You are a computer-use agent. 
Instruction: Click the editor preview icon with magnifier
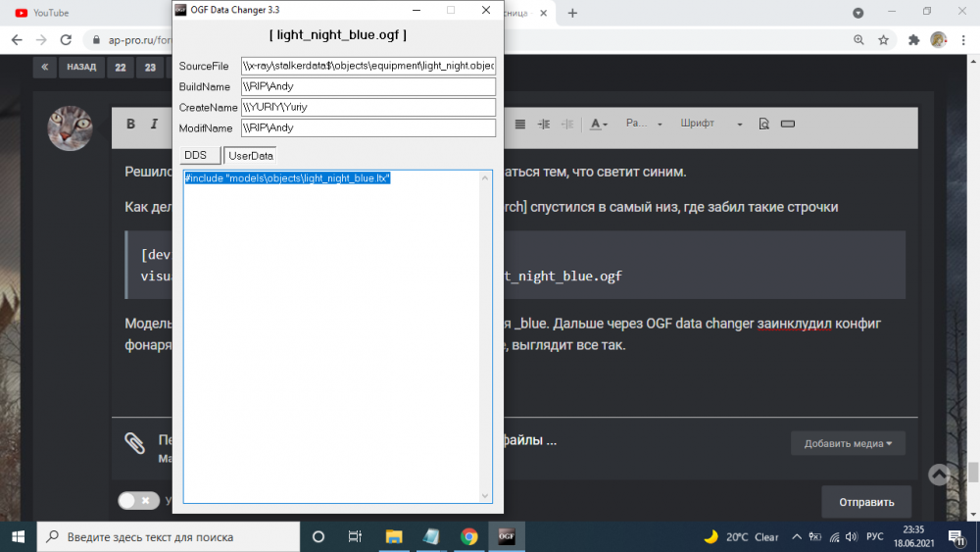coord(763,125)
